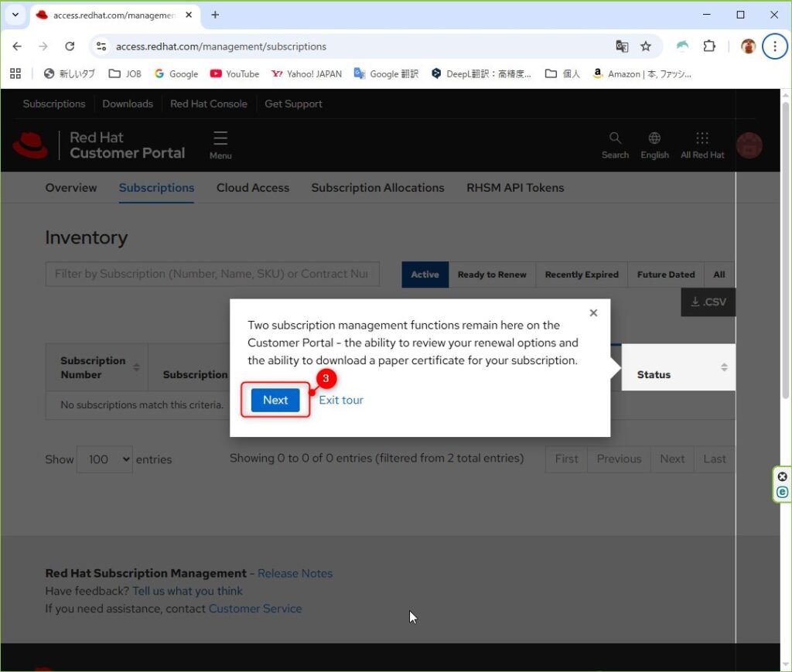Select the Active filter button
This screenshot has width=792, height=672.
click(x=425, y=275)
